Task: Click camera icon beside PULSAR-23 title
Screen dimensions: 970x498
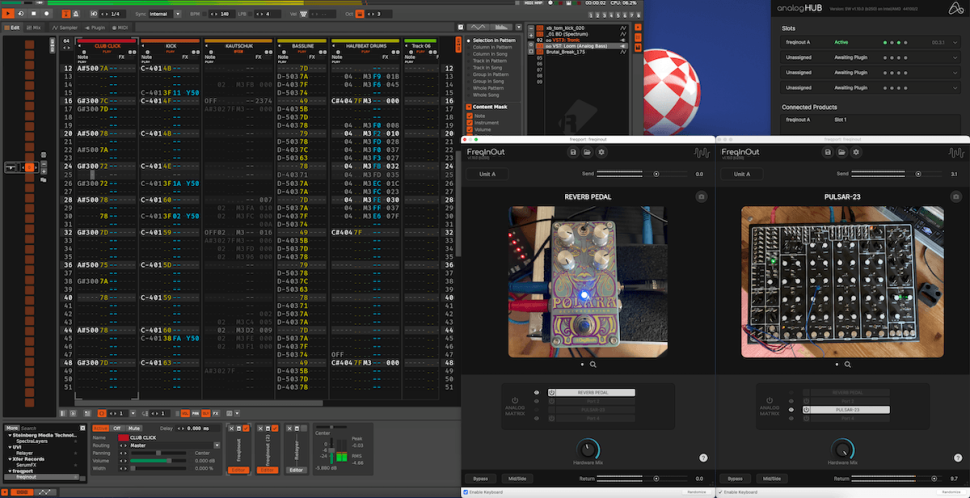Action: coord(956,197)
